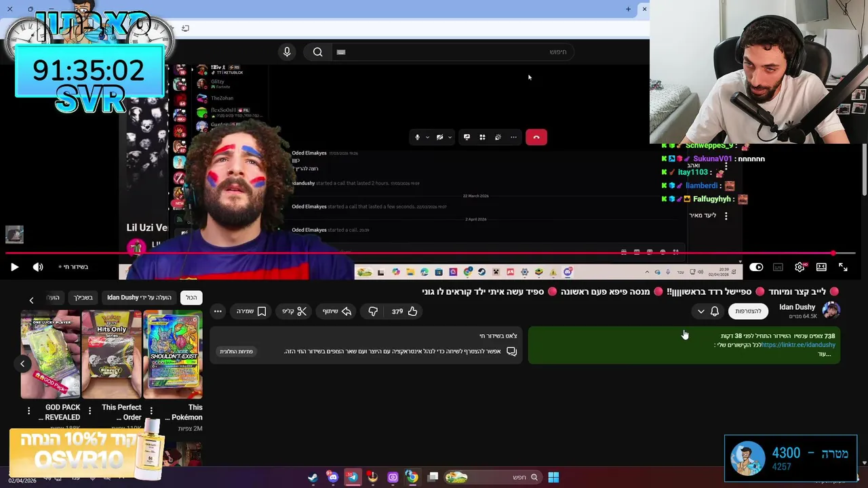Open the share (שיתוף) dialog
The image size is (868, 488).
337,311
